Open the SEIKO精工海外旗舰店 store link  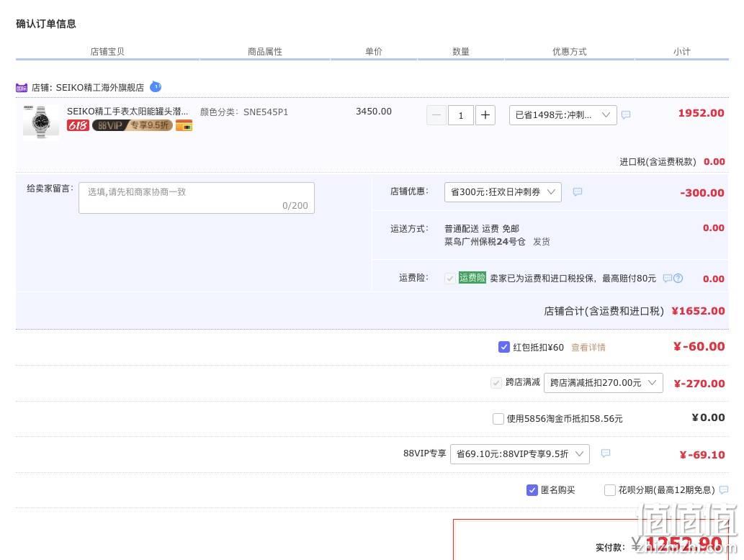(x=99, y=88)
